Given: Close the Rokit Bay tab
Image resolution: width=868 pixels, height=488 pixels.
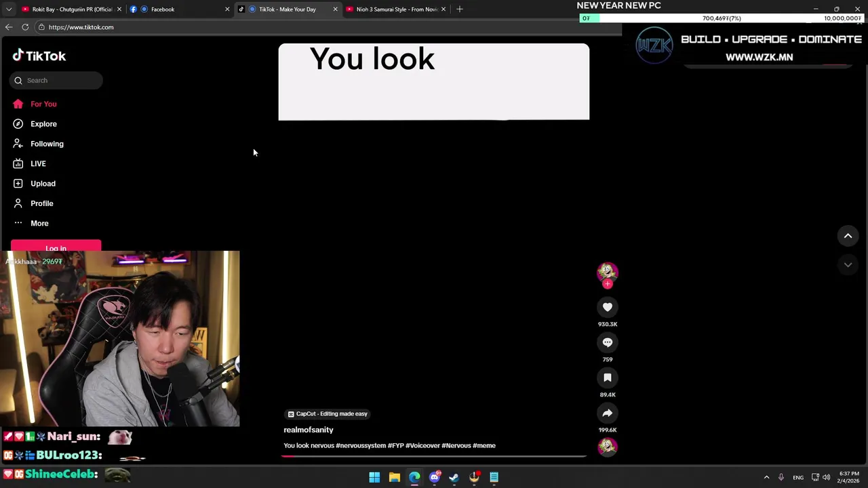Looking at the screenshot, I should pyautogui.click(x=119, y=9).
